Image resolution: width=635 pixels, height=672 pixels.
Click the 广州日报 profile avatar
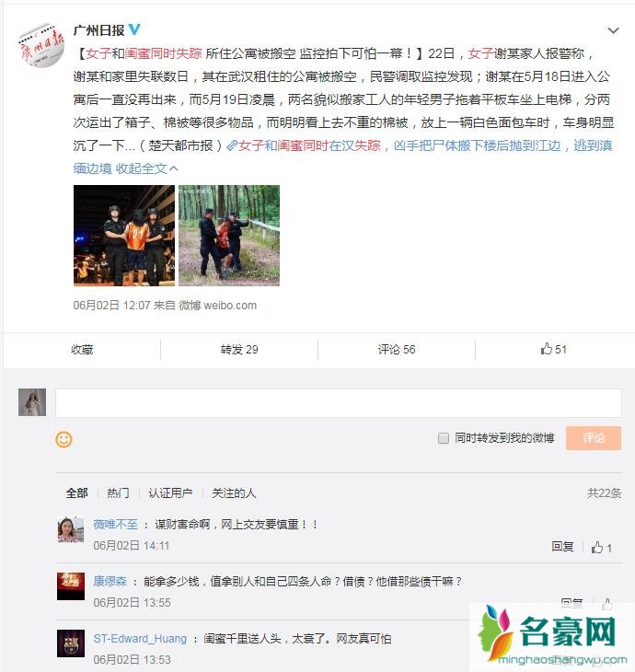(x=41, y=45)
